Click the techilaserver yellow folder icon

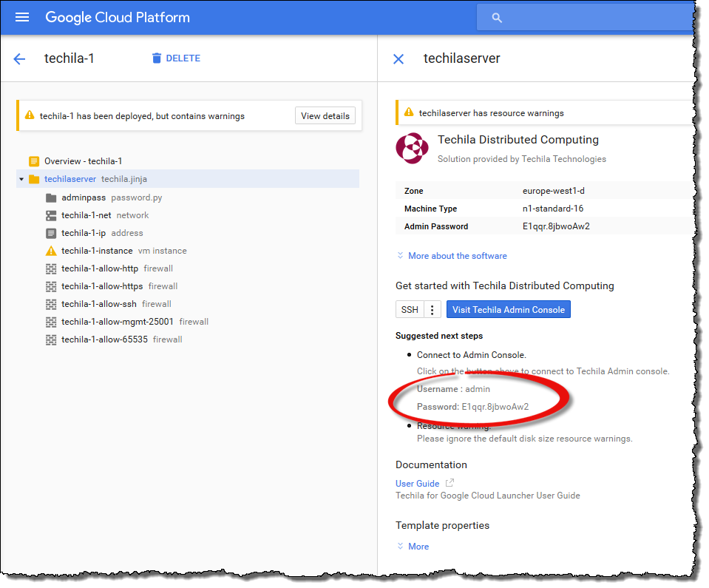(34, 179)
